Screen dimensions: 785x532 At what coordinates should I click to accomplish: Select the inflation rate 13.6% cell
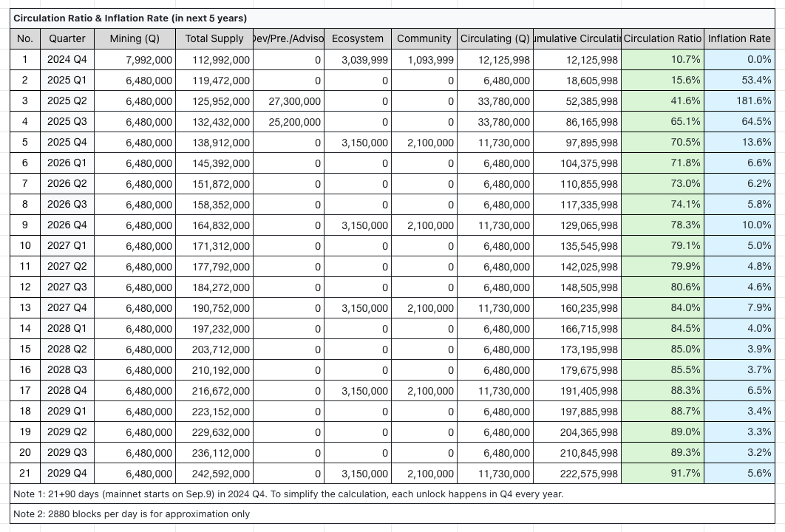pos(739,142)
